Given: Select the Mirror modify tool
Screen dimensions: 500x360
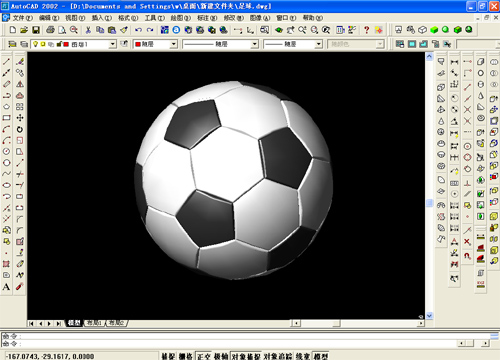Looking at the screenshot, I should click(20, 84).
